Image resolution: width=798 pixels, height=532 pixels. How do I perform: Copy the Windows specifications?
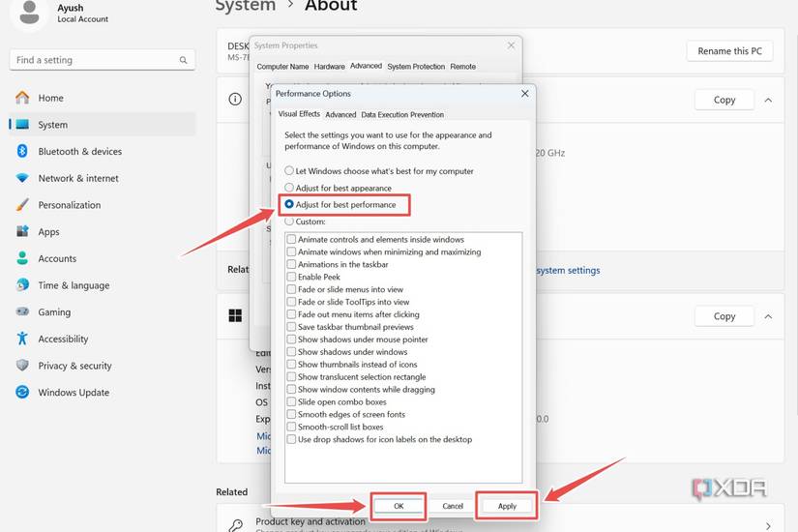(724, 316)
